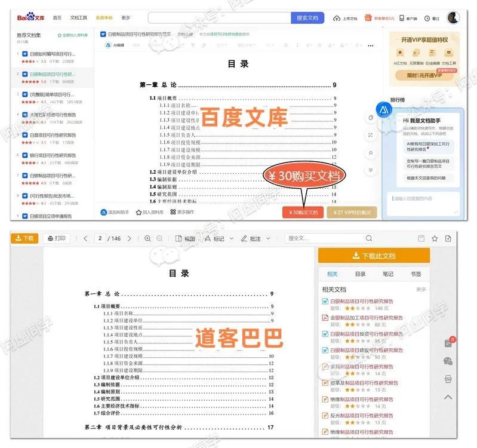Open recommended doc (完整版)简单项目可行

tap(52, 94)
